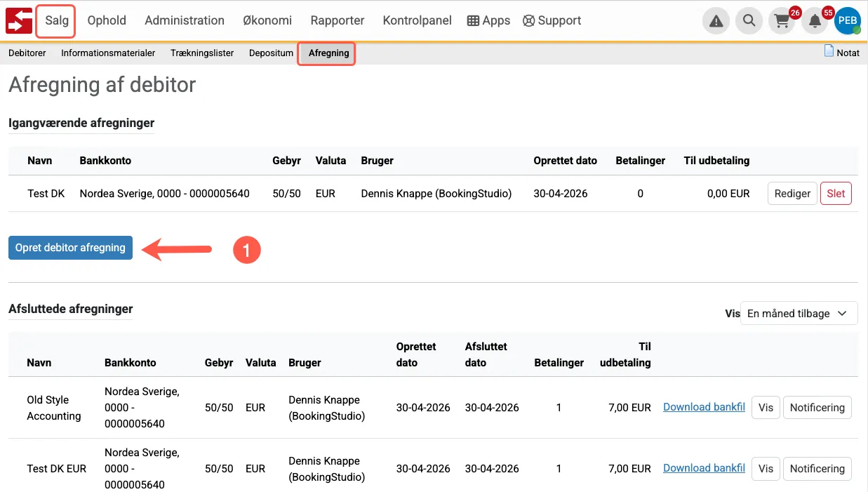868x492 pixels.
Task: Click 'Igangværende afregninger' section title
Action: 81,123
